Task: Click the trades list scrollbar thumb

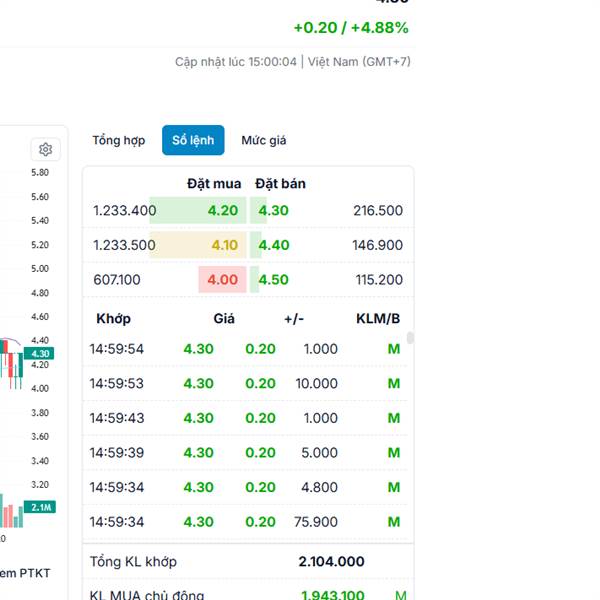Action: (410, 338)
